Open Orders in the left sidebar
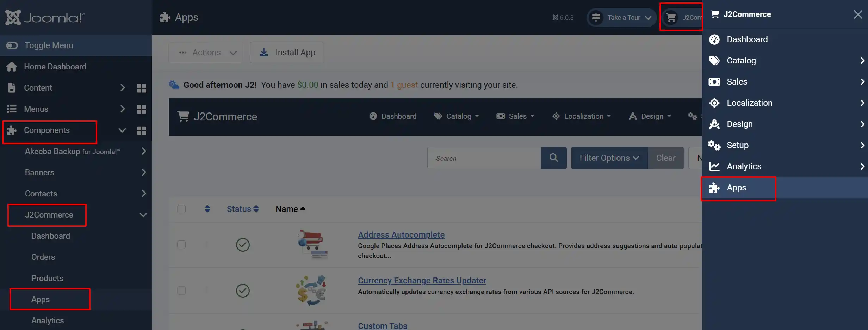The width and height of the screenshot is (868, 330). (x=43, y=257)
